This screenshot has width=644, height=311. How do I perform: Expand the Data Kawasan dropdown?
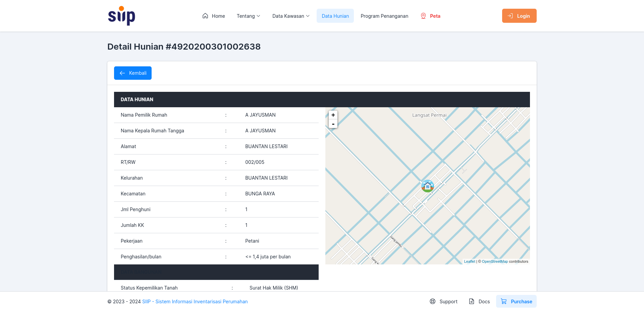pos(291,16)
